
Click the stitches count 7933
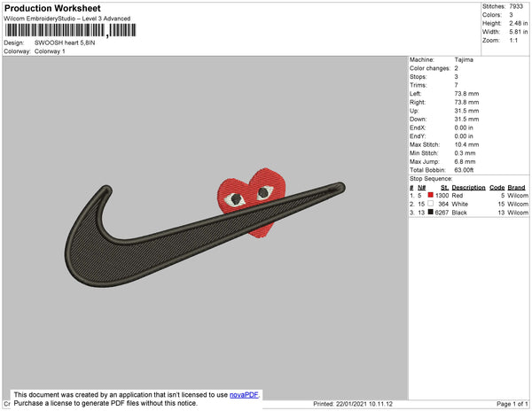(516, 6)
